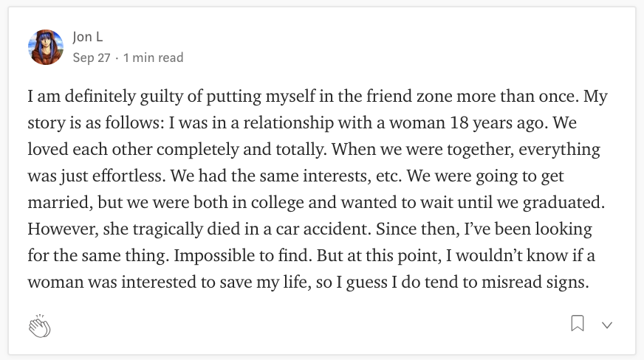644x360 pixels.
Task: Click 'We had the same interests, etc.'
Action: tap(287, 176)
